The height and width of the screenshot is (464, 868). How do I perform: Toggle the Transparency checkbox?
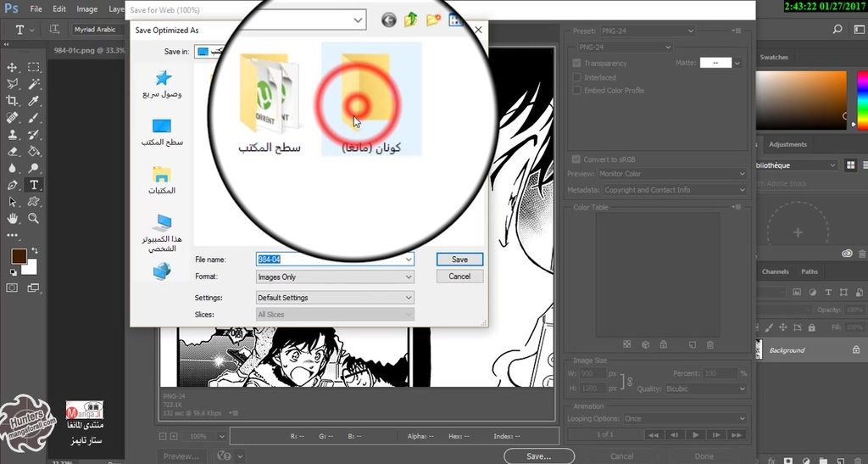[x=576, y=63]
